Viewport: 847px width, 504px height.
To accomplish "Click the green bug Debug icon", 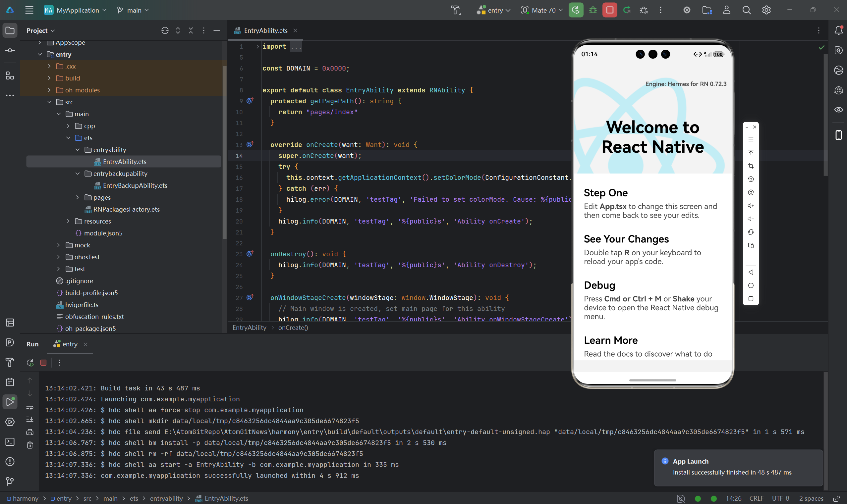I will 593,10.
